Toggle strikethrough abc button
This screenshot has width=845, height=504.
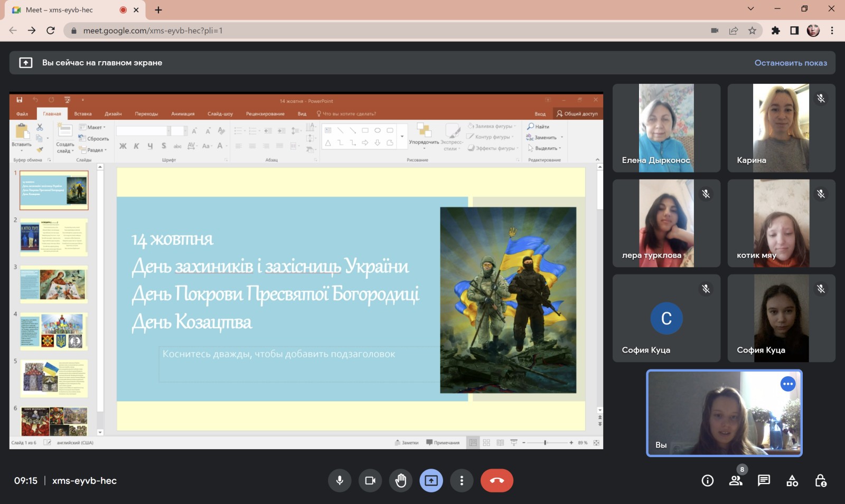coord(177,146)
